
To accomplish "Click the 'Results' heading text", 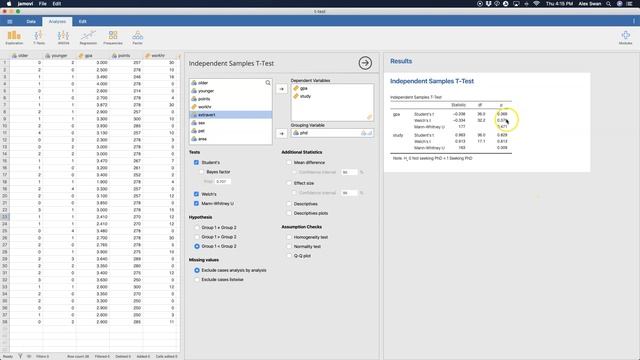I will [401, 61].
